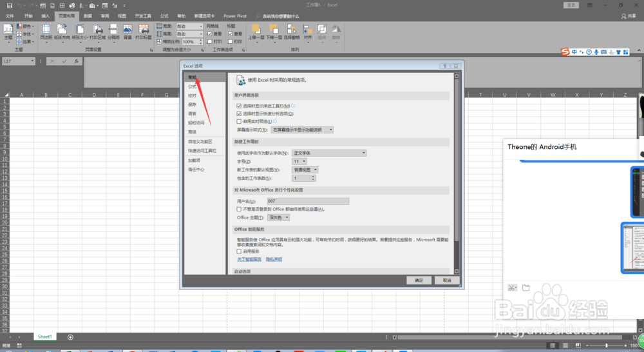The image size is (644, 352).
Task: Click the folder icon in chat panel
Action: pos(526,288)
